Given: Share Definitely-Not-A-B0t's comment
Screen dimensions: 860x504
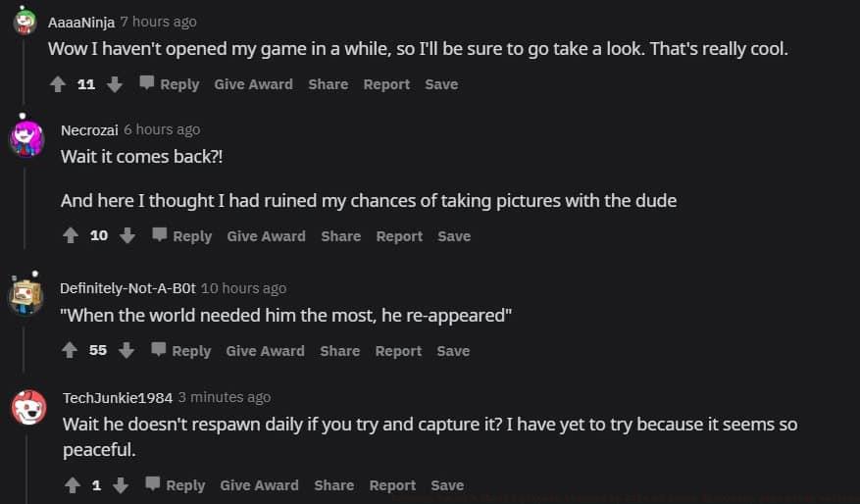Looking at the screenshot, I should tap(339, 351).
